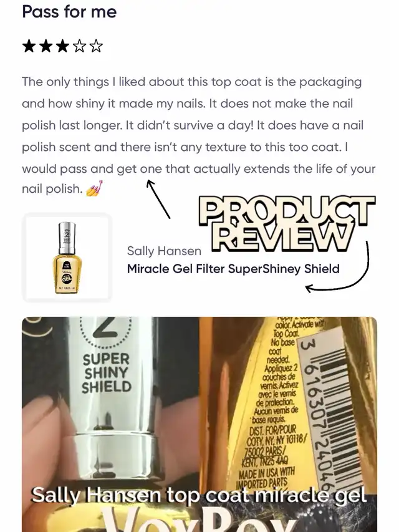Screen dimensions: 399x532
Task: Click the fifth empty rating star
Action: coord(96,46)
